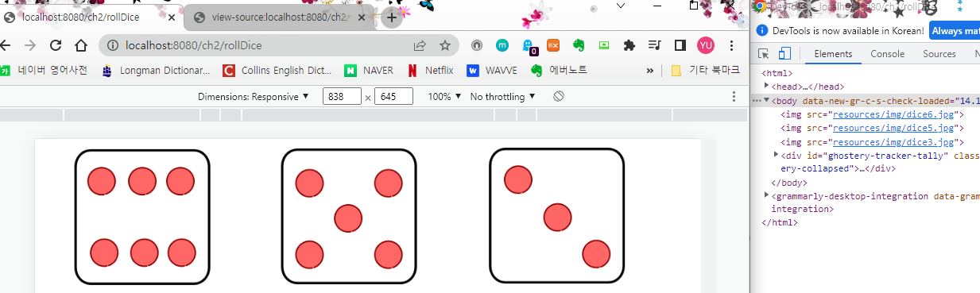980x293 pixels.
Task: Toggle the device toolbar icon in DevTools
Action: pos(784,54)
